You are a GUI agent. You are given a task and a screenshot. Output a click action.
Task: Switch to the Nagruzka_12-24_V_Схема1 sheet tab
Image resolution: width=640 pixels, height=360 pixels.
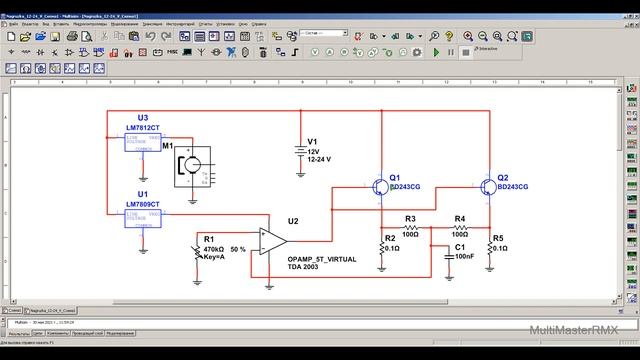(50, 311)
